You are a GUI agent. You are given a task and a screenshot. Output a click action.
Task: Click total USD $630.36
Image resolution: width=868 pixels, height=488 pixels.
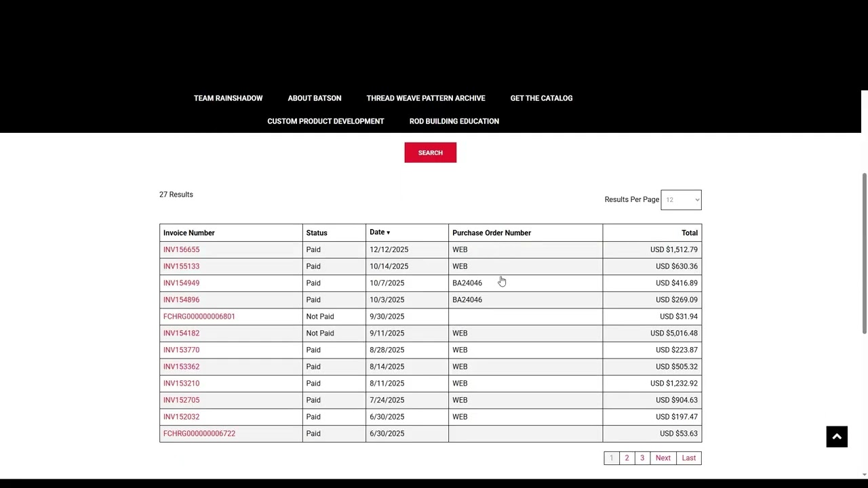[x=677, y=266]
